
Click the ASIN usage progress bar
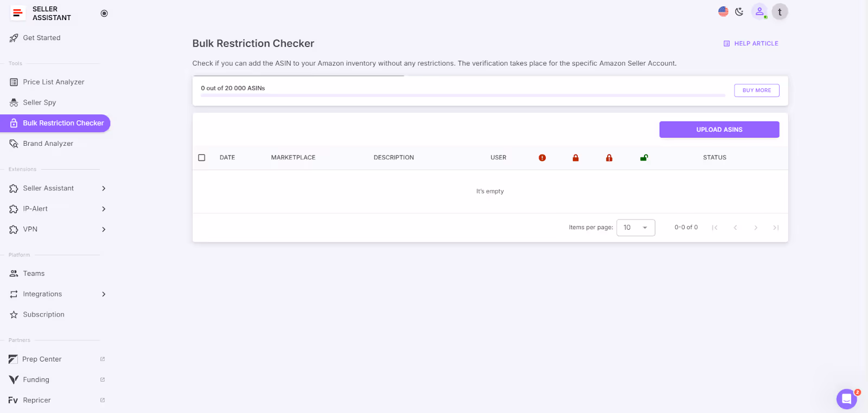click(463, 95)
